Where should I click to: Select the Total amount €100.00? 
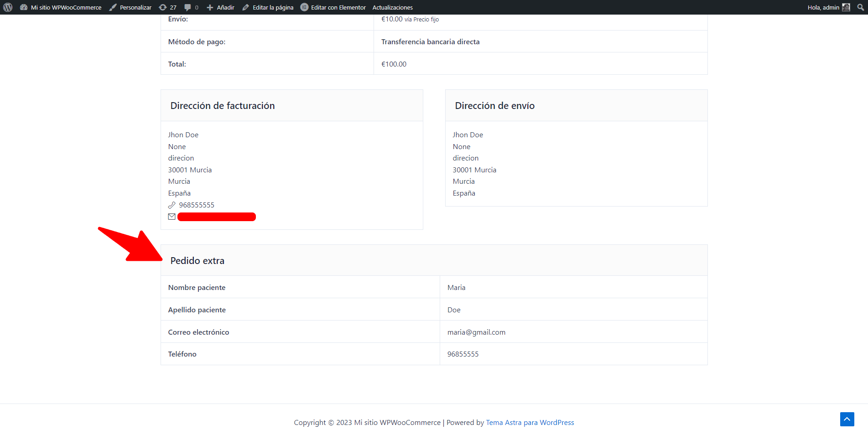394,64
